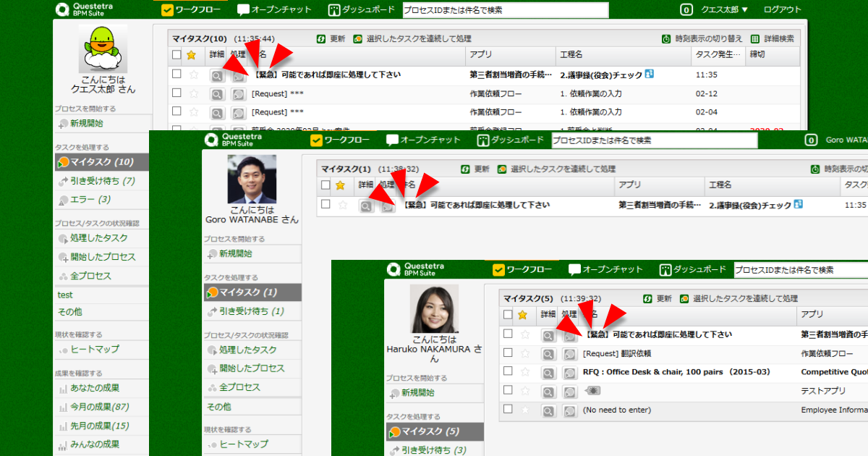Check the [Request] 翻訳依頼 task checkbox
The height and width of the screenshot is (456, 868).
click(508, 352)
